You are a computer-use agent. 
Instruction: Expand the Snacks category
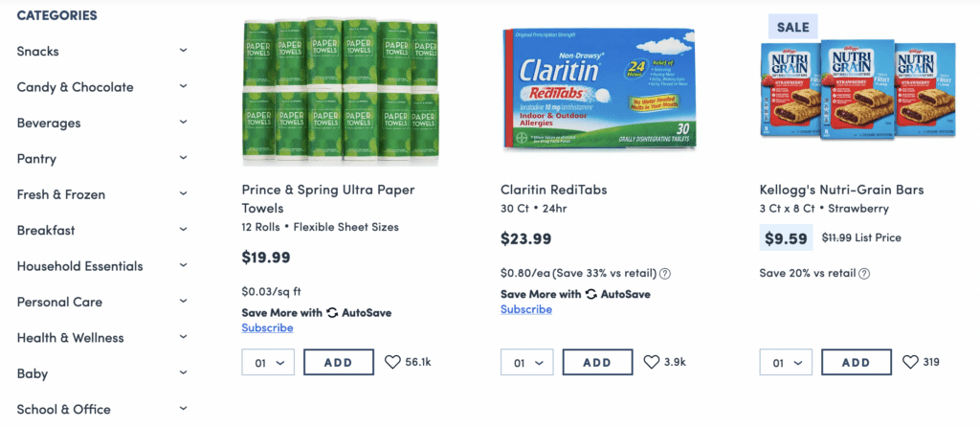(x=183, y=51)
